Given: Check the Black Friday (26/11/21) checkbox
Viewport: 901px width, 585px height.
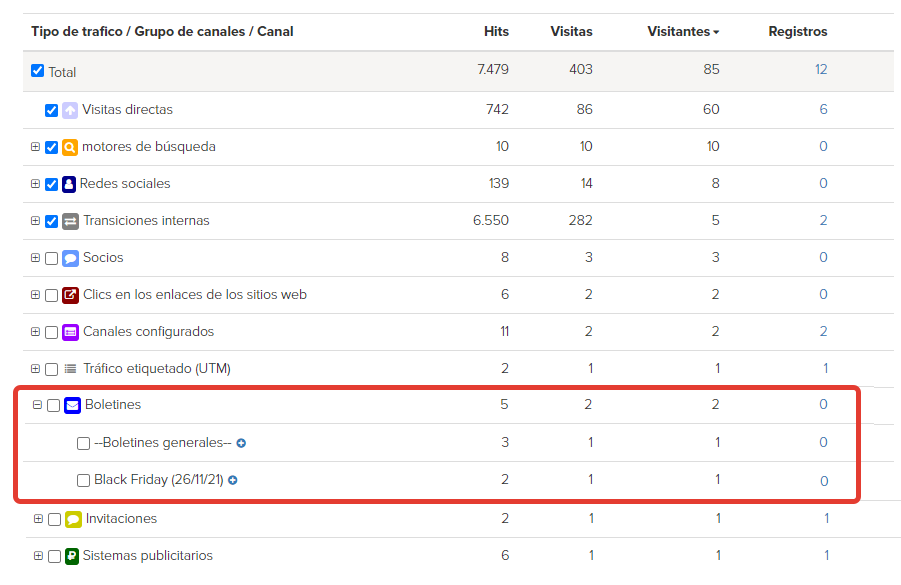Looking at the screenshot, I should (x=83, y=480).
